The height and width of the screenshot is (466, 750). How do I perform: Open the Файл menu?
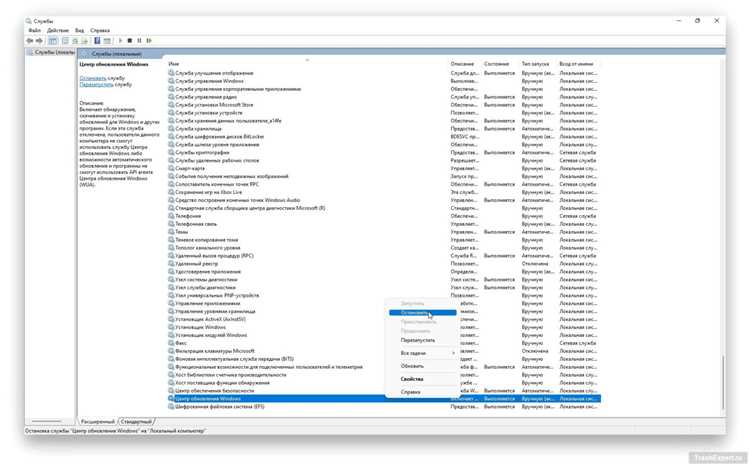tap(34, 30)
